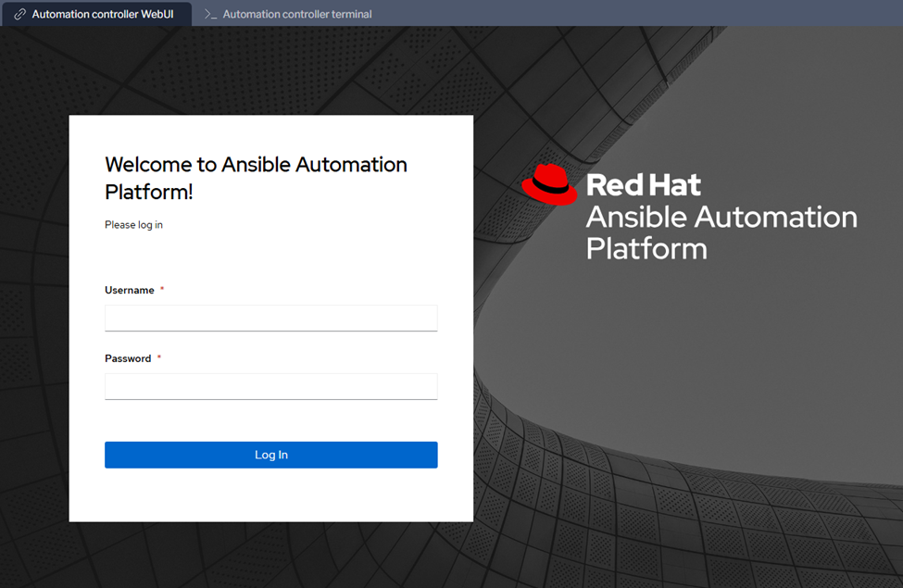Click the 'Please log in' text
The height and width of the screenshot is (588, 903).
tap(133, 225)
